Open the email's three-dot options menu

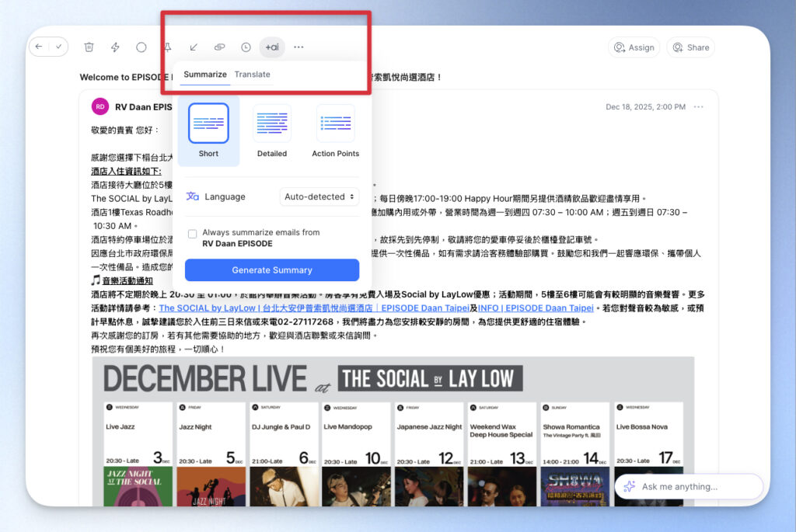(x=697, y=107)
